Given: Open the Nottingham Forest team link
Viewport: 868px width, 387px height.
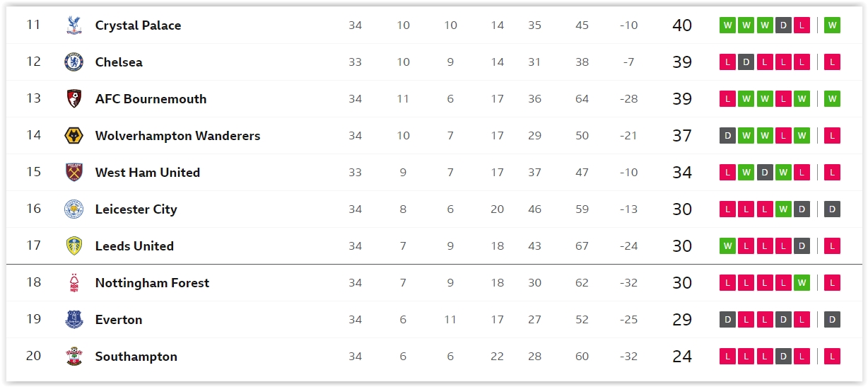Looking at the screenshot, I should pyautogui.click(x=152, y=283).
